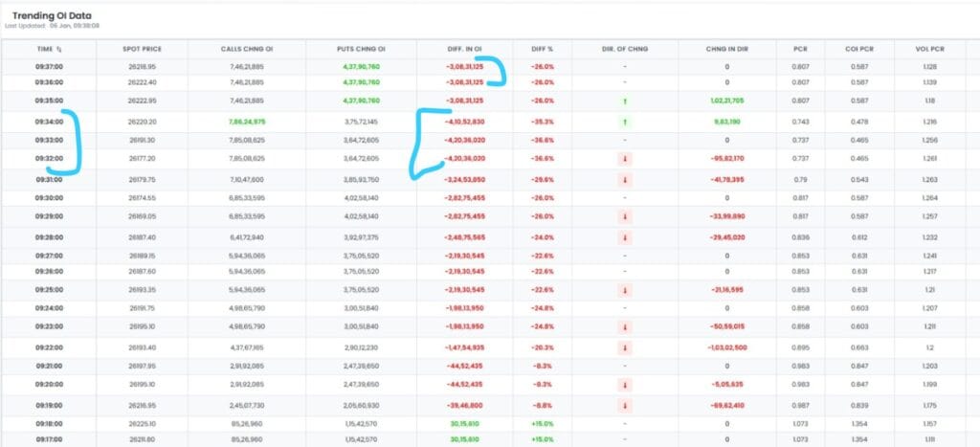Click green up arrow beside 9,83,190 value
The height and width of the screenshot is (447, 980).
click(625, 122)
